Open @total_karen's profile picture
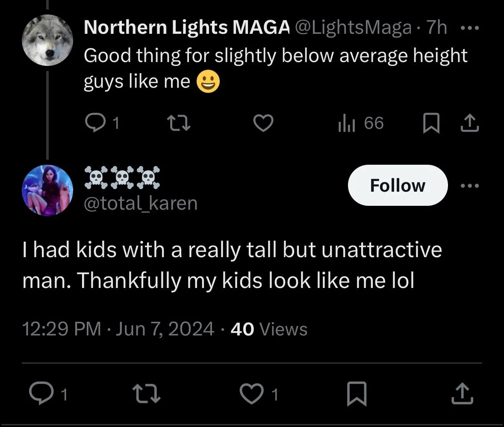The height and width of the screenshot is (427, 504). 47,190
